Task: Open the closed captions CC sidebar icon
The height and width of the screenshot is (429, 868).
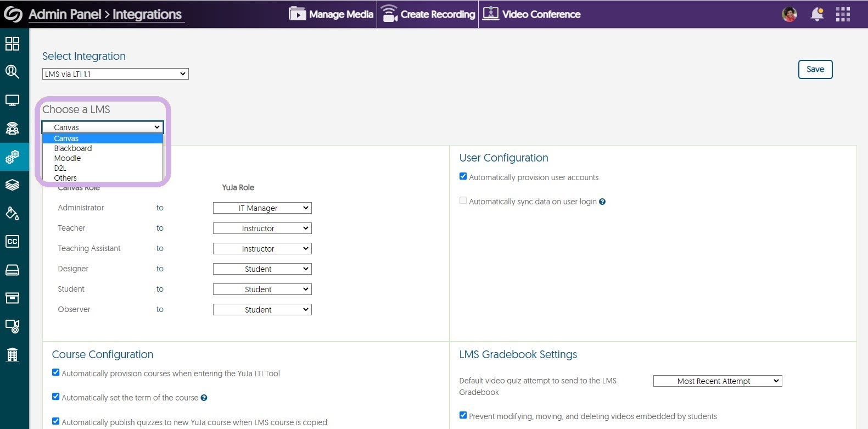Action: [x=12, y=241]
